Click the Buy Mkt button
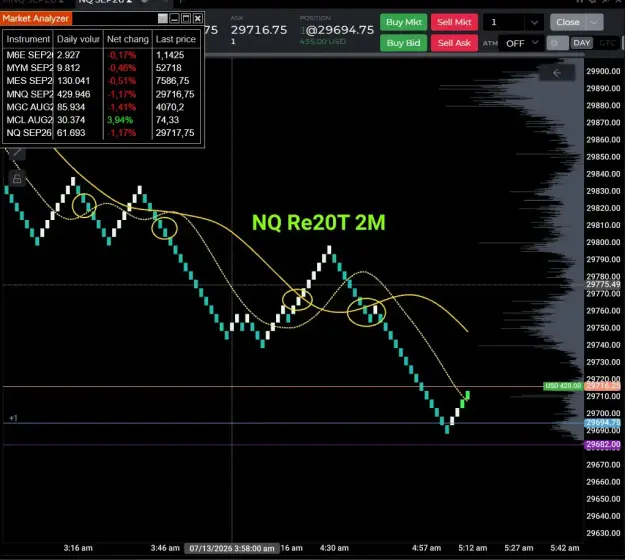 pyautogui.click(x=403, y=22)
